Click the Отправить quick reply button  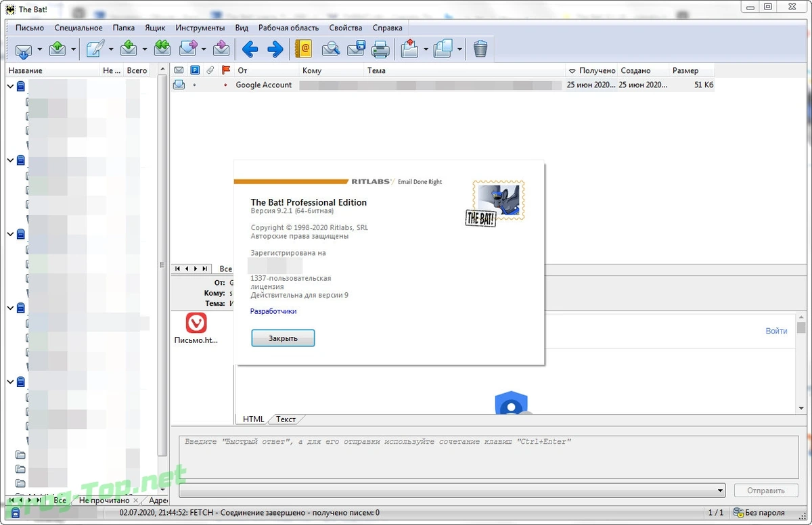coord(766,490)
